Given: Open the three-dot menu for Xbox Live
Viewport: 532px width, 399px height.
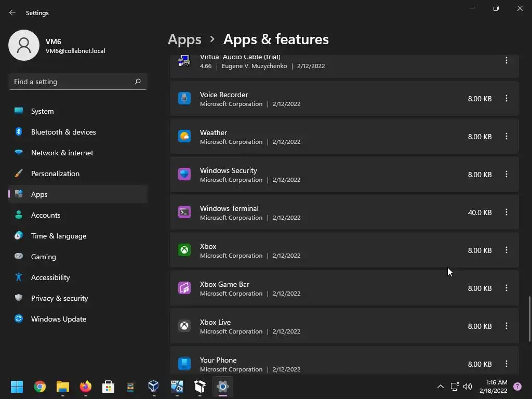Looking at the screenshot, I should [506, 326].
